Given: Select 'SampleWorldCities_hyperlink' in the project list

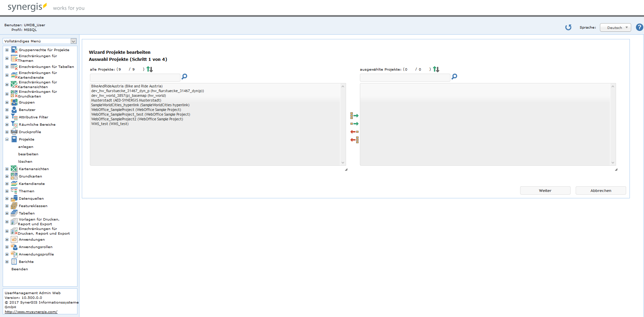Looking at the screenshot, I should pyautogui.click(x=140, y=105).
